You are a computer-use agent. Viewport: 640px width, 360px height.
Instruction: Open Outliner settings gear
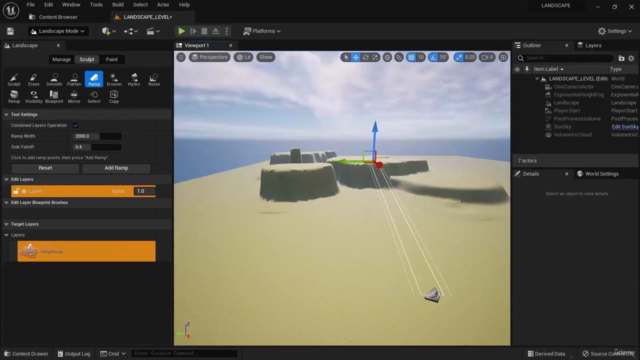(x=631, y=58)
